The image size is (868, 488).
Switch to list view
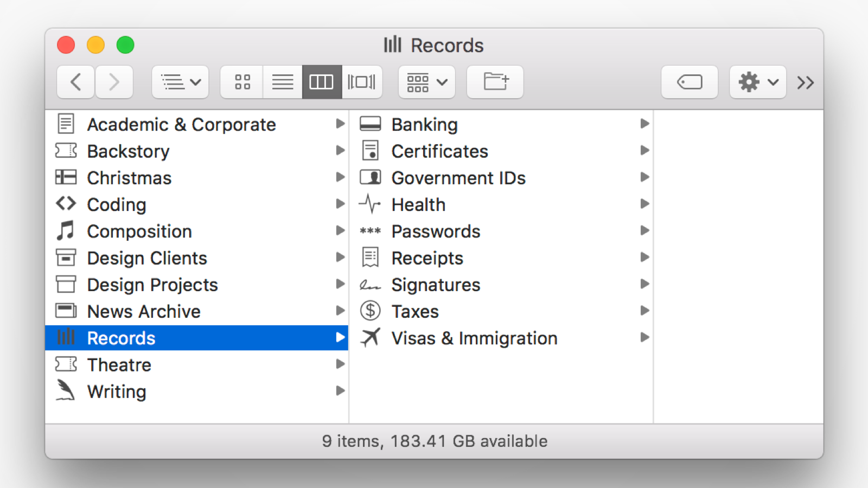pyautogui.click(x=282, y=82)
